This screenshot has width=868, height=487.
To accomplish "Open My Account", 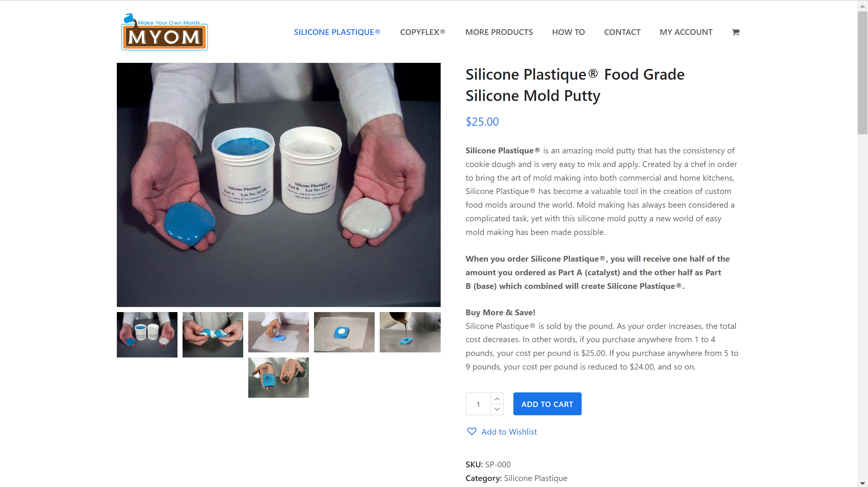I will point(686,32).
